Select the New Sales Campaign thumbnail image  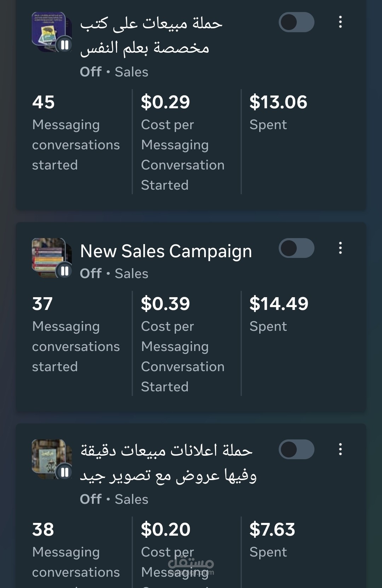48,255
